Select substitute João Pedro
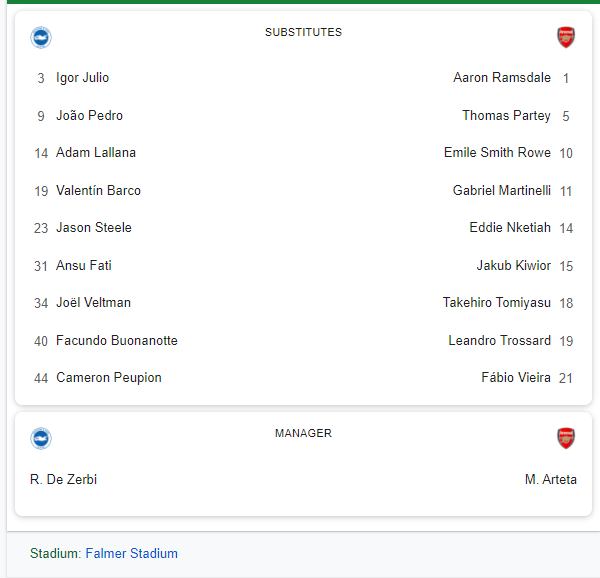This screenshot has height=578, width=600. tap(89, 115)
